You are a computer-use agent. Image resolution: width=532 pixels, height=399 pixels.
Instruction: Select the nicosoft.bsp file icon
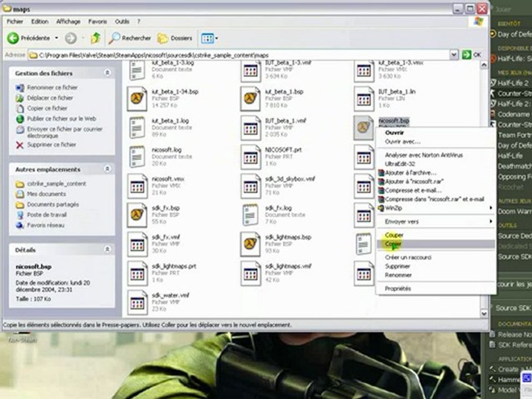(x=364, y=127)
